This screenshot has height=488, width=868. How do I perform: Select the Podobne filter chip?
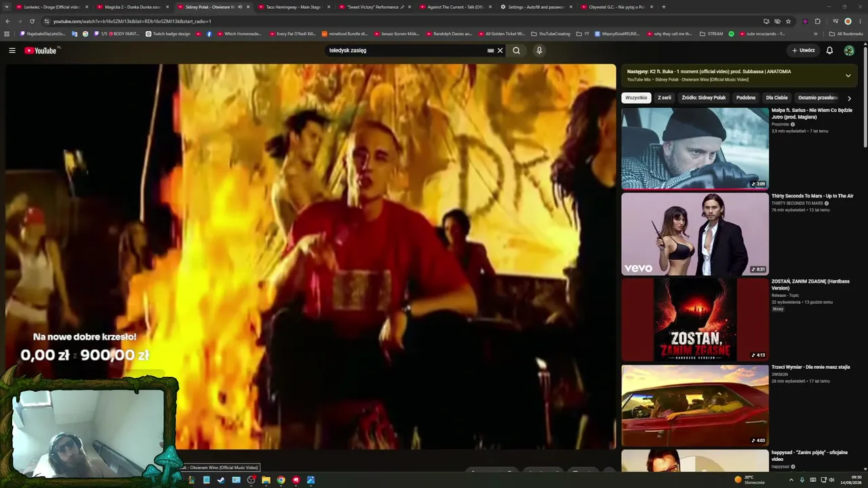(746, 98)
